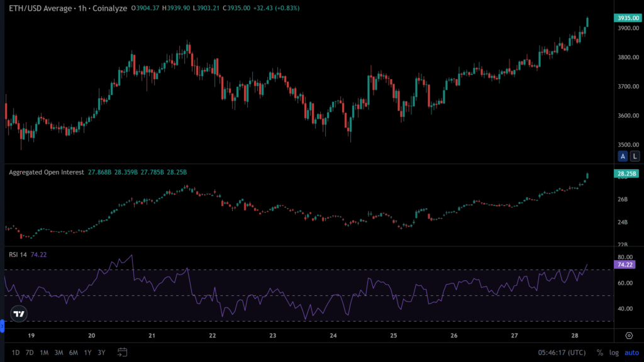The height and width of the screenshot is (362, 644).
Task: Choose the 6M time range
Action: (x=74, y=353)
